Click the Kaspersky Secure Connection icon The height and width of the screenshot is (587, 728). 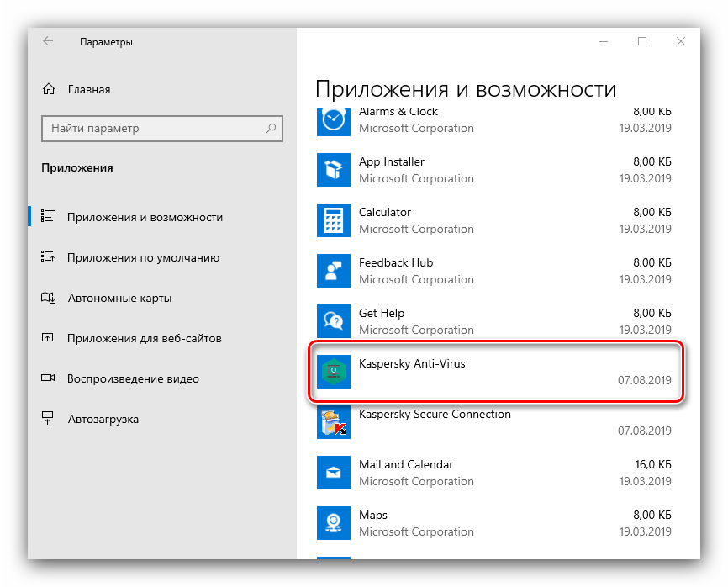click(333, 422)
